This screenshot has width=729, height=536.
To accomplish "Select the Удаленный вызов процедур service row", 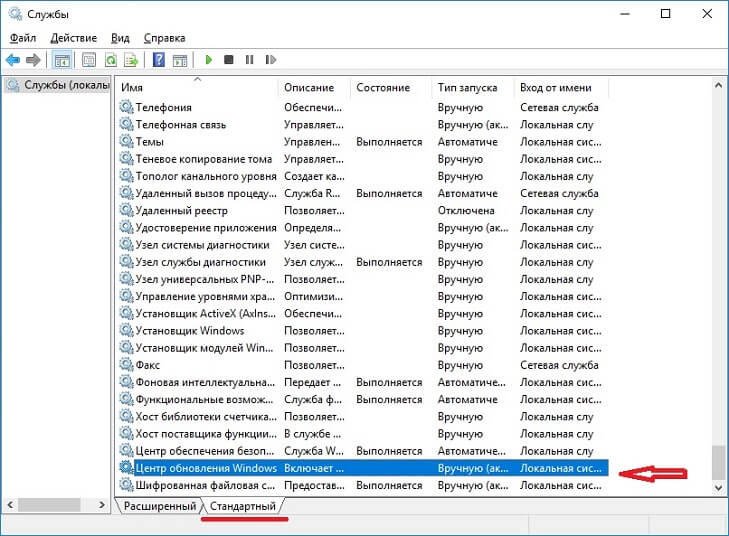I will (363, 193).
